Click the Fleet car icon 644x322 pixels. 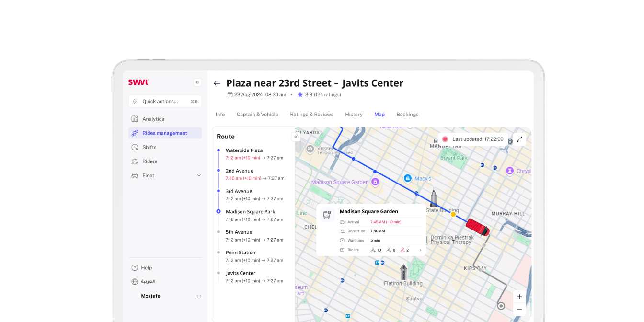point(135,175)
